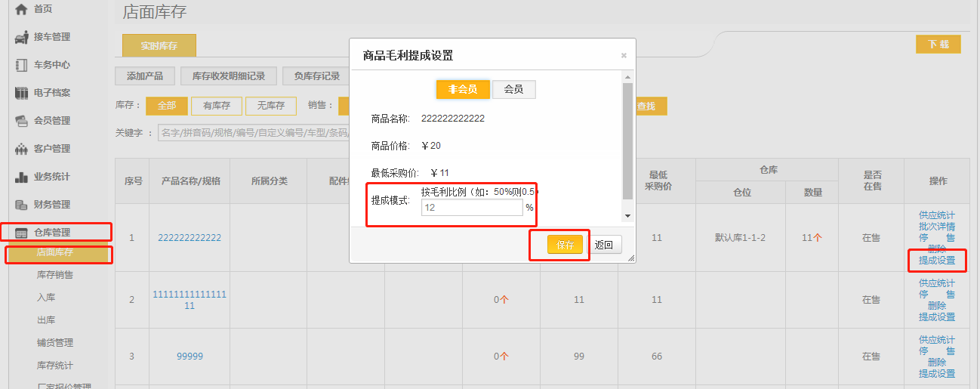Click the 电子档案 archive icon
Screen dimensions: 980x389
click(x=21, y=93)
